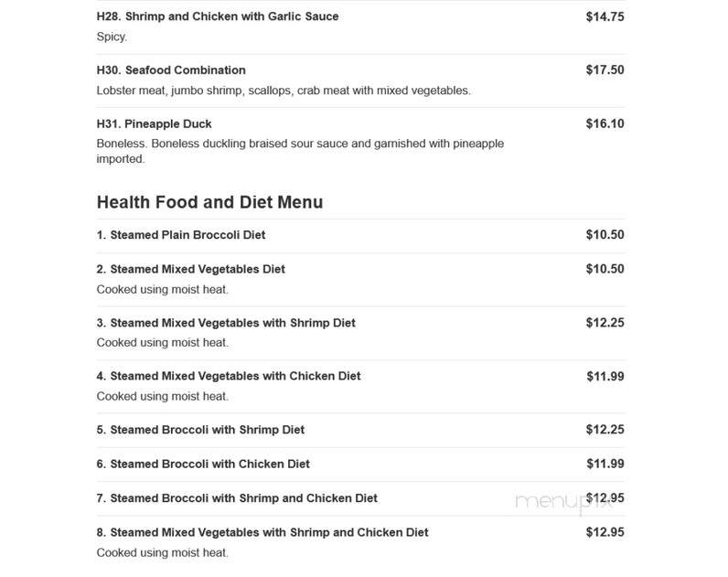
Task: Click the Spicy note under H28
Action: point(112,37)
